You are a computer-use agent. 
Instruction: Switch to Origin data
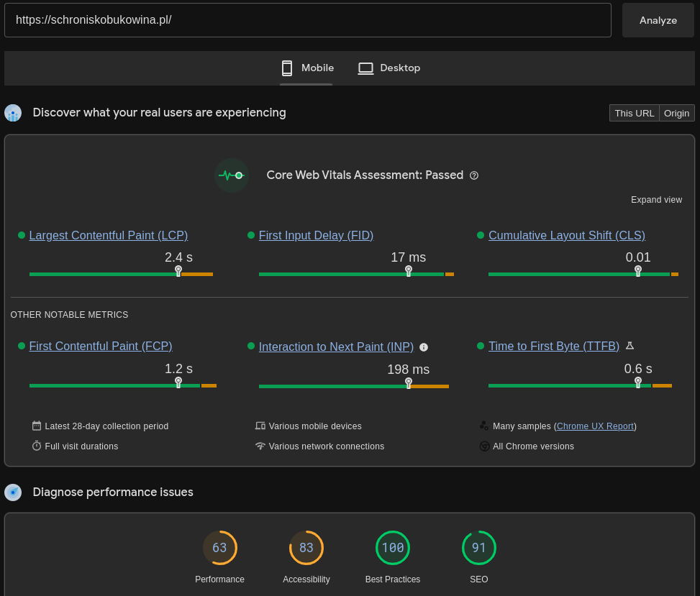(x=676, y=114)
